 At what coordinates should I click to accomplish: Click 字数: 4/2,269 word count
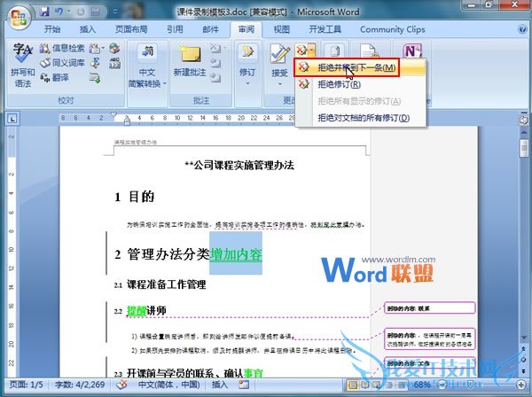tap(80, 385)
